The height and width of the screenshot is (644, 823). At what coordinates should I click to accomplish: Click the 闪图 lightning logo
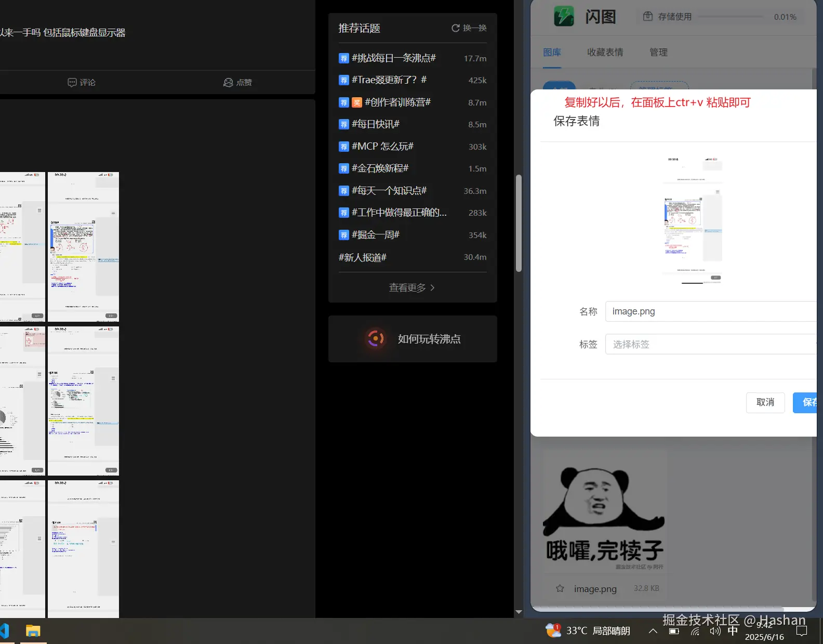(564, 16)
